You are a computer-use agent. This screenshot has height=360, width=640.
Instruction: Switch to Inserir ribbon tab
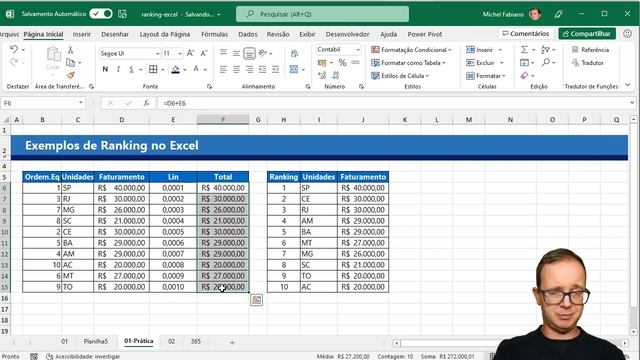coord(82,34)
